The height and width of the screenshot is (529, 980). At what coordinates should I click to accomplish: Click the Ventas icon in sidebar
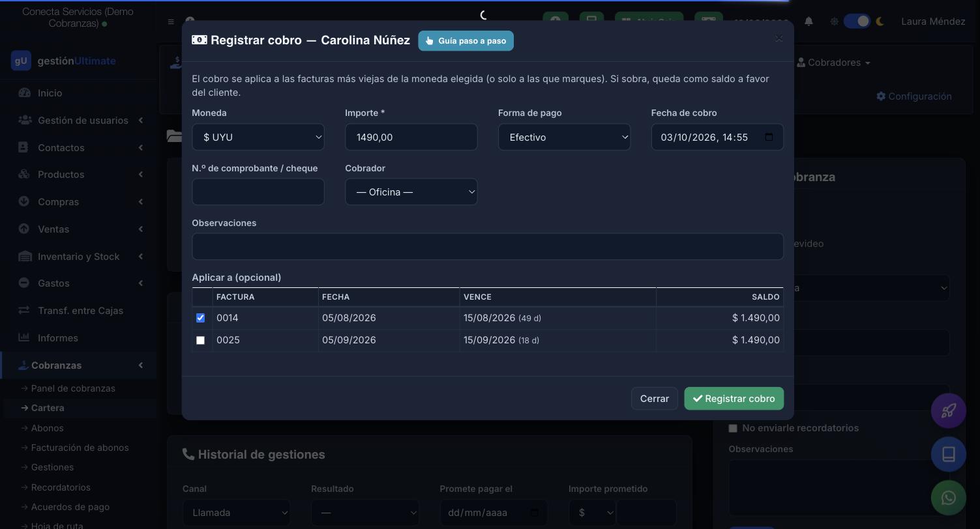[23, 229]
